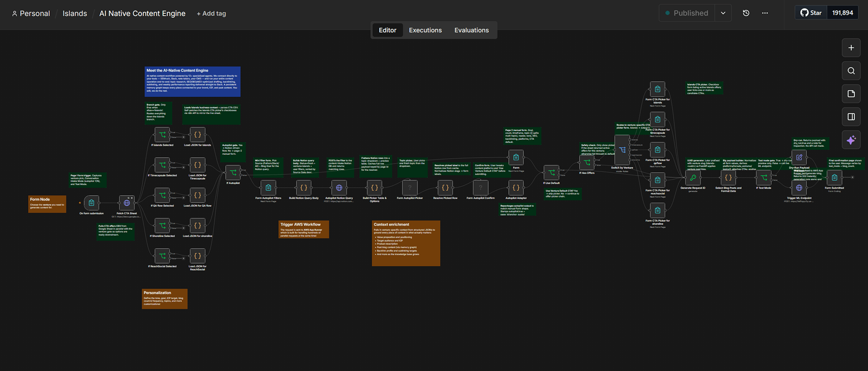Switch to the Evaluations tab

pyautogui.click(x=472, y=30)
